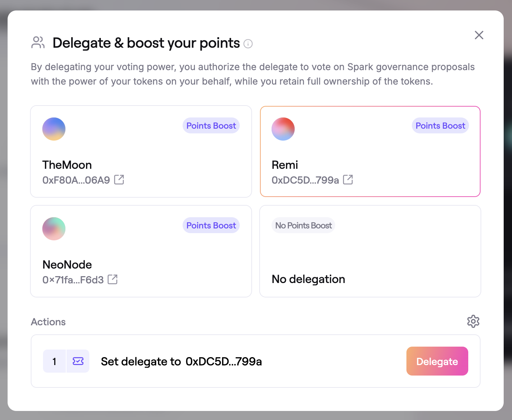
Task: Click the people icon next to heading
Action: coord(38,43)
